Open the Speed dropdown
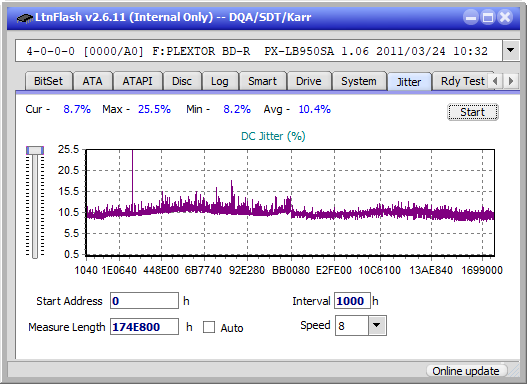This screenshot has width=527, height=384. point(377,325)
